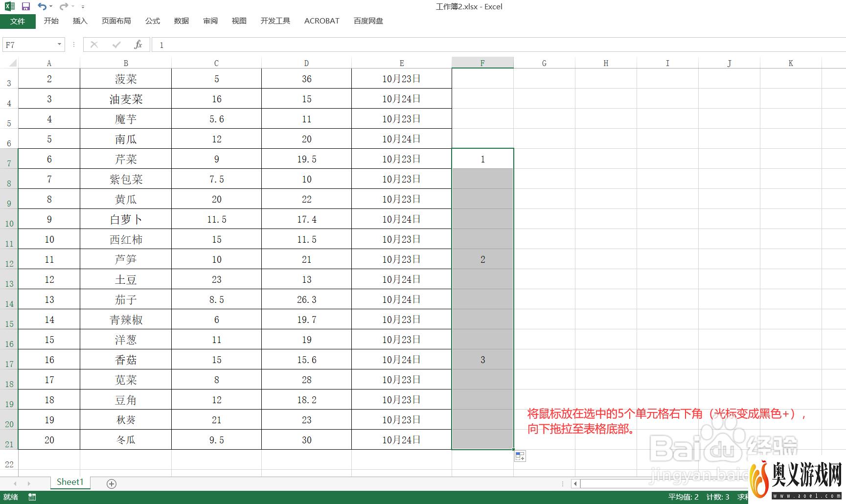
Task: Click cell containing 冬瓜
Action: [126, 440]
